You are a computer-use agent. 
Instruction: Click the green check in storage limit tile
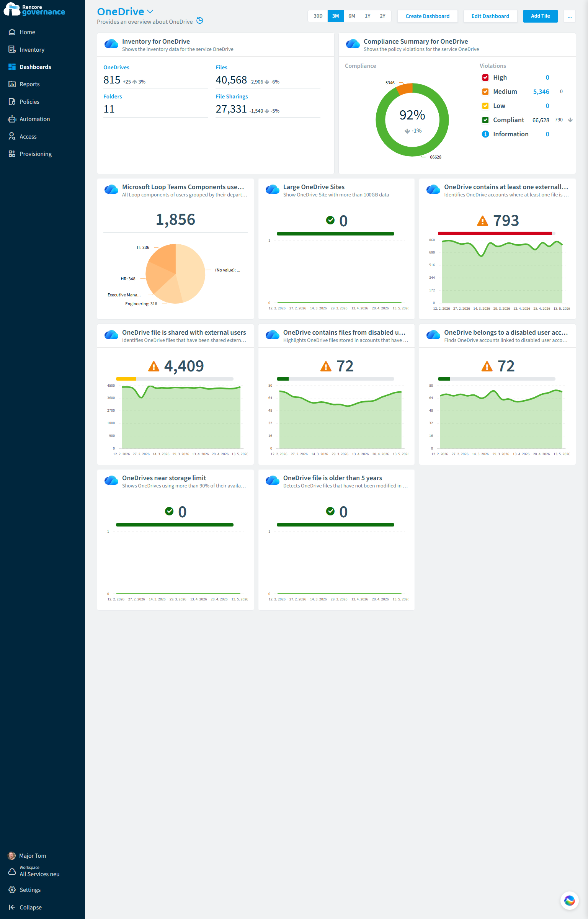pyautogui.click(x=169, y=511)
